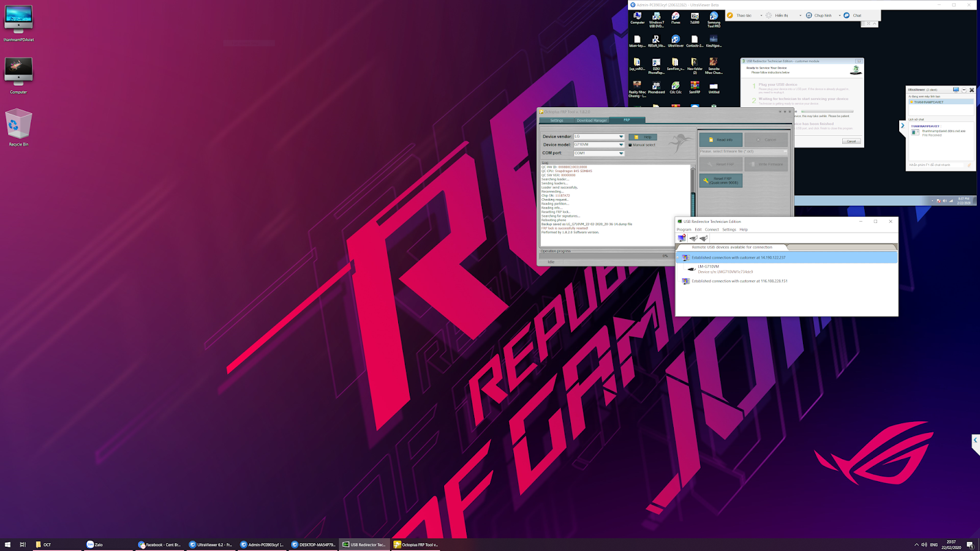The height and width of the screenshot is (551, 980).
Task: Select the Phoneboard icon on the remote desktop
Action: click(656, 88)
